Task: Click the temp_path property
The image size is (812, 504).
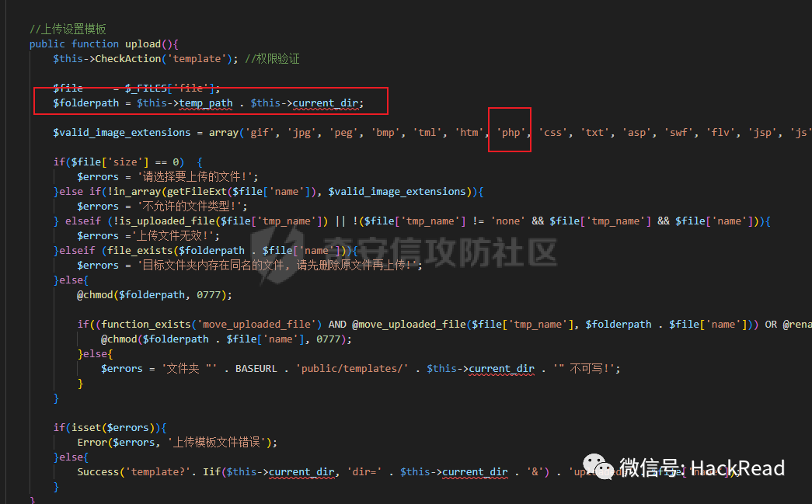Action: tap(206, 103)
